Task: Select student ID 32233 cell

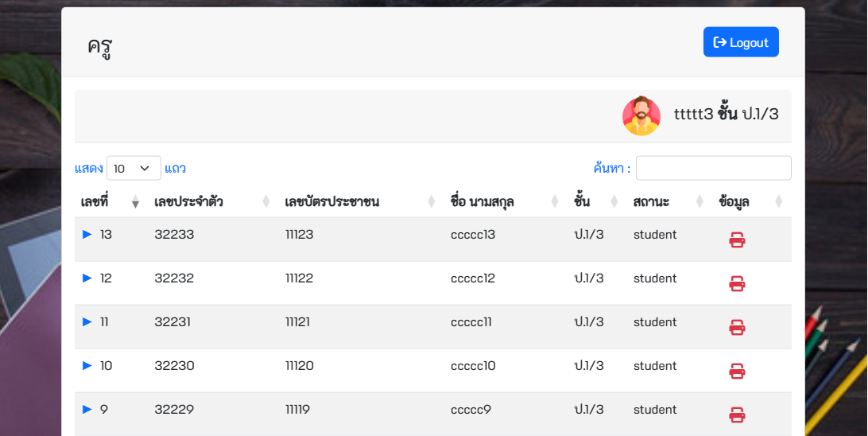Action: (x=174, y=235)
